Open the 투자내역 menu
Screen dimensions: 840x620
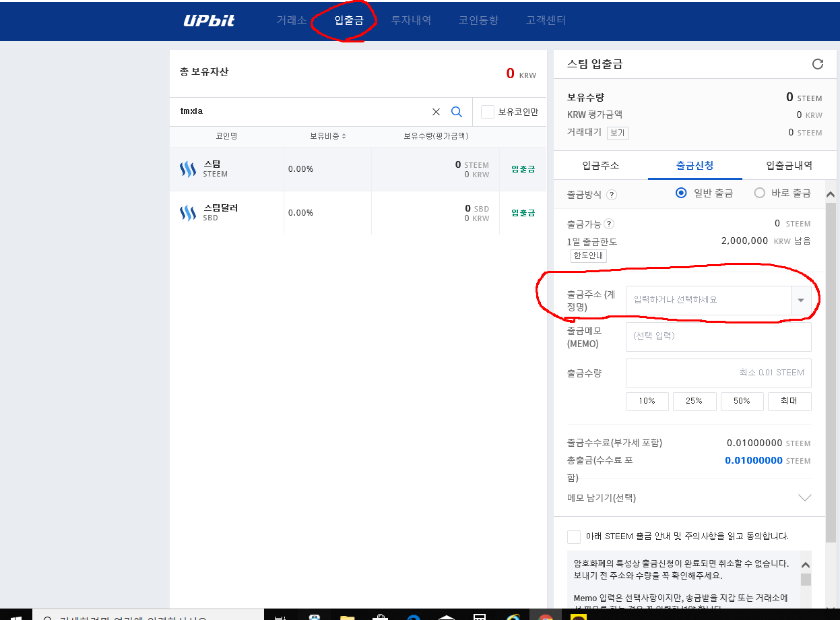[411, 20]
